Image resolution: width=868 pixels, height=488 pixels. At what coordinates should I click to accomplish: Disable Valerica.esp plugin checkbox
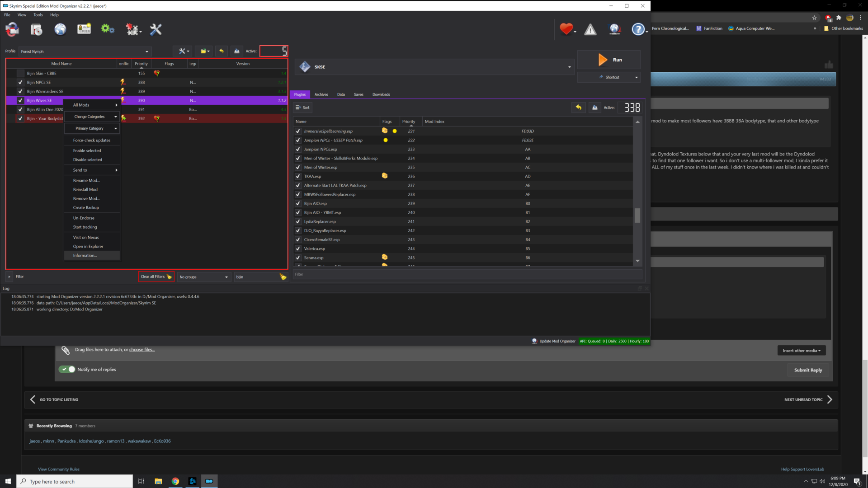coord(298,249)
